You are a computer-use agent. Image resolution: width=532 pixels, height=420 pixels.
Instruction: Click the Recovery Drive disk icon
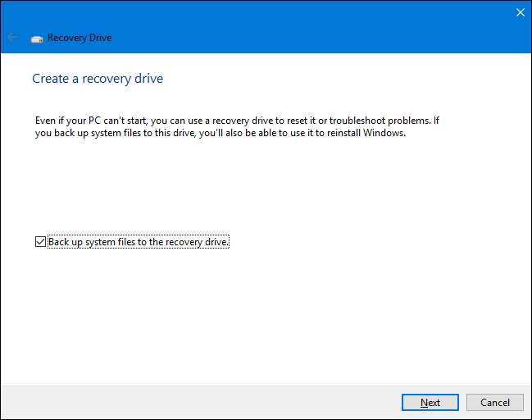[x=37, y=38]
